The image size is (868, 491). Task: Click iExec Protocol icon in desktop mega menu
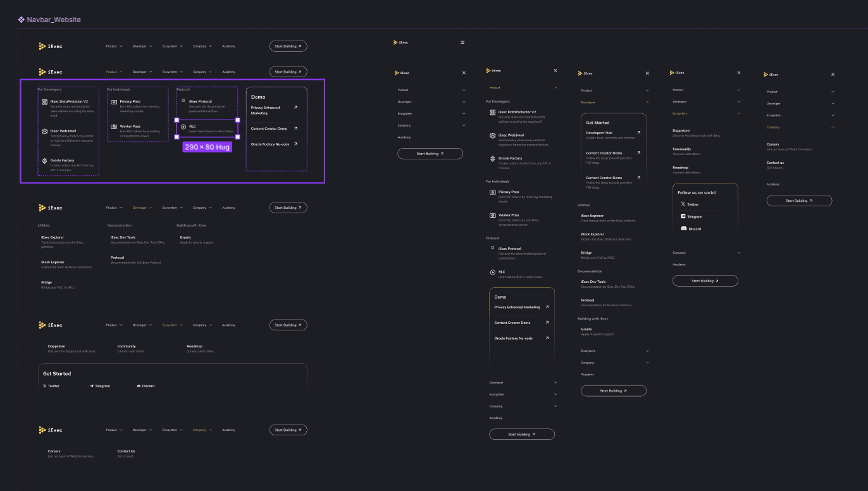tap(183, 101)
